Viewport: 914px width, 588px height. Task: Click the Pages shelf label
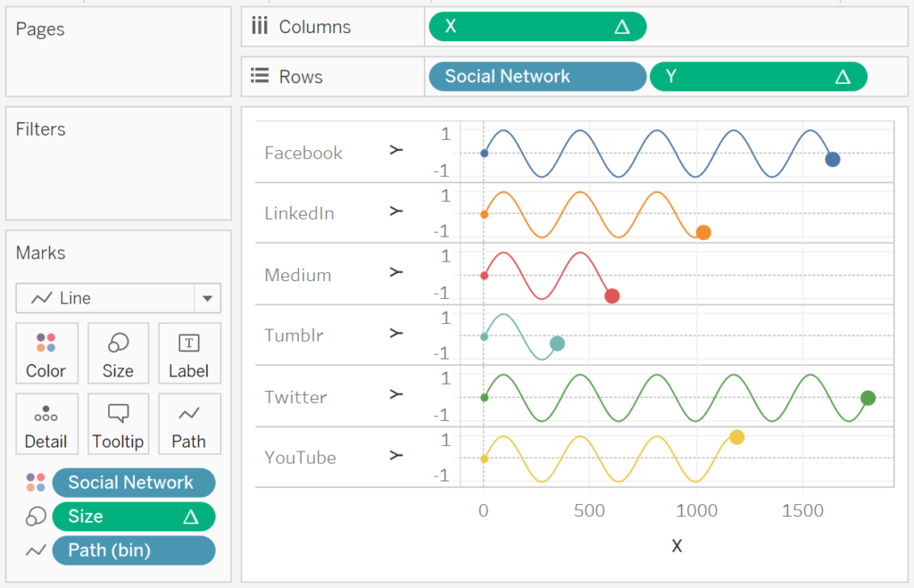(40, 29)
